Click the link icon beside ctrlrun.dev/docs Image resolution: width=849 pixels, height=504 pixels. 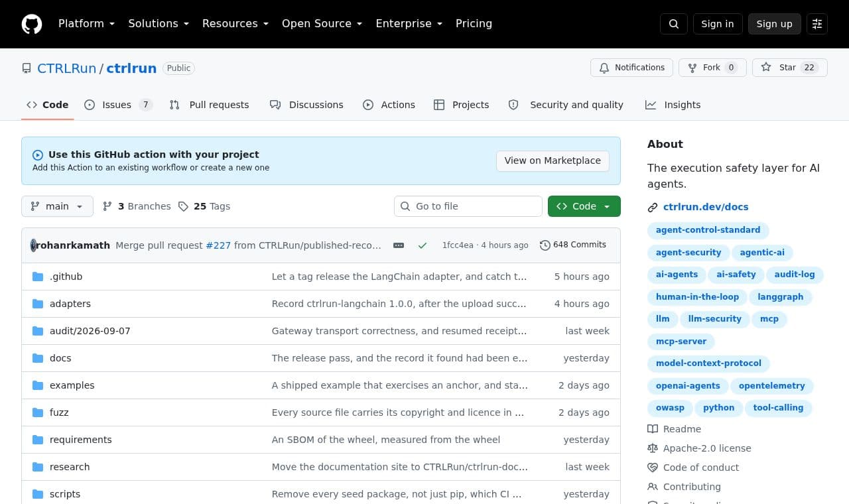(653, 208)
